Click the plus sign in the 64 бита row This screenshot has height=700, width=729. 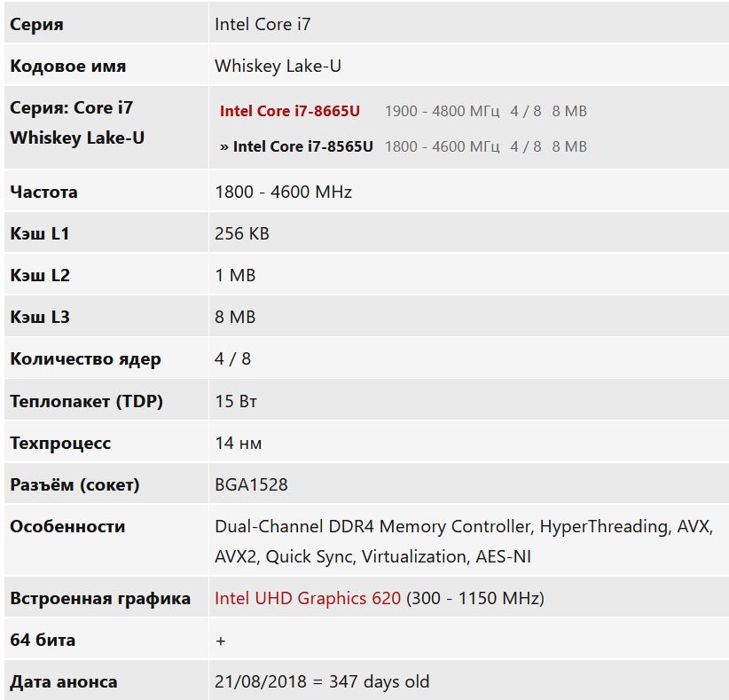coord(220,640)
